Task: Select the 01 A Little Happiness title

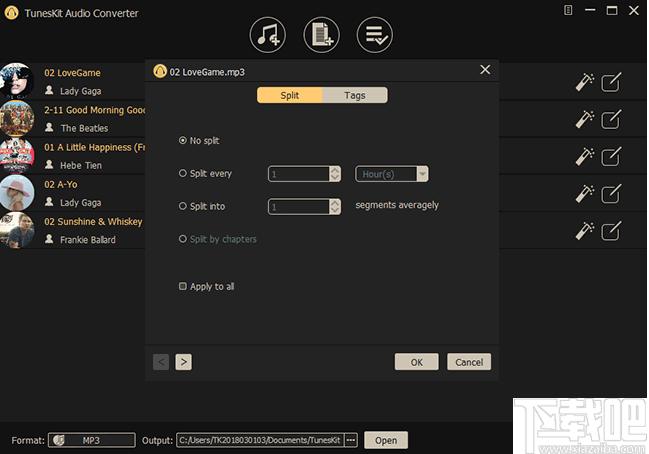Action: click(95, 147)
